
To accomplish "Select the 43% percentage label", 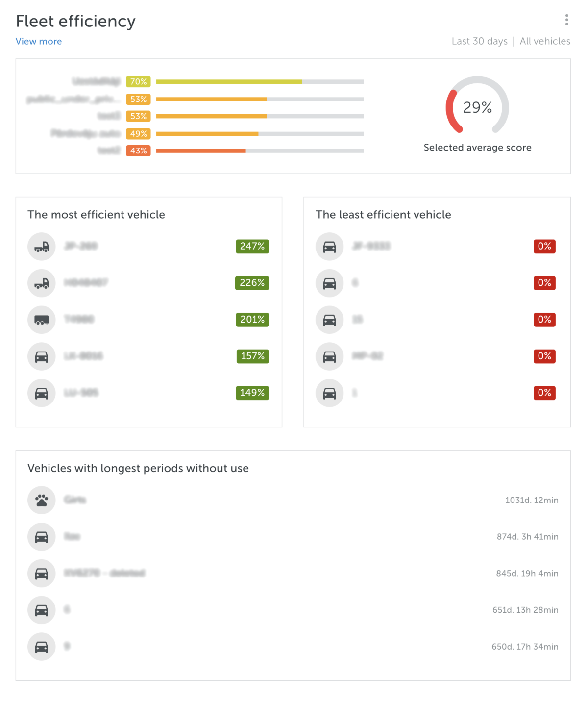I will pyautogui.click(x=138, y=151).
